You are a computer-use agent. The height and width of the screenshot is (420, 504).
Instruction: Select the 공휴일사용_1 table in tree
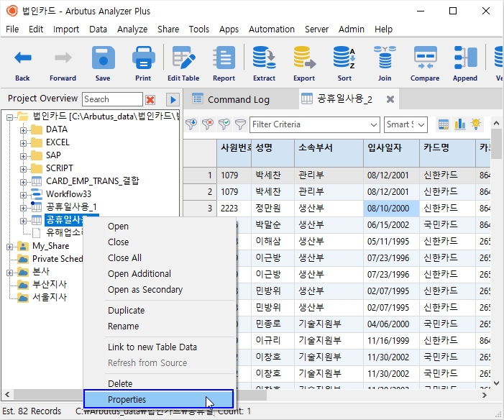71,207
